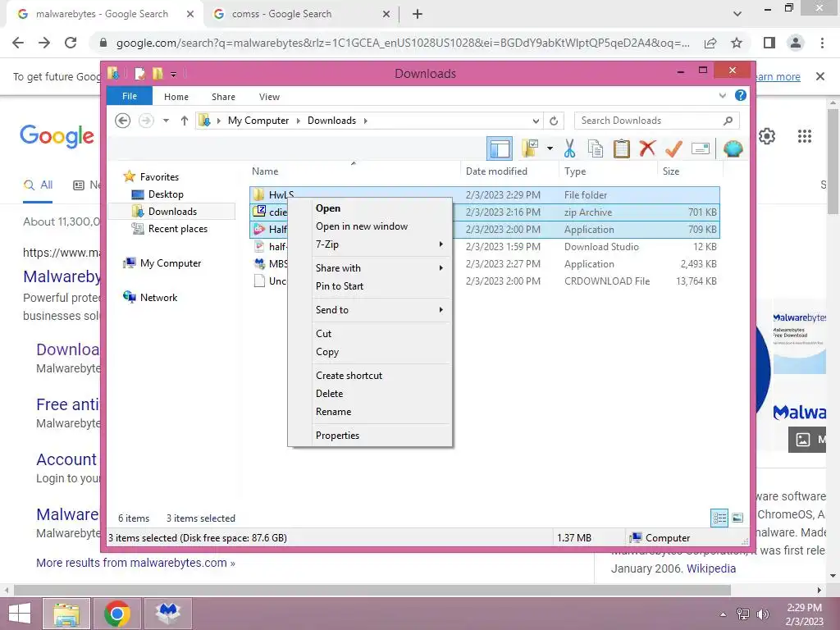Select the CRDOWNLOAD File row

pyautogui.click(x=484, y=281)
